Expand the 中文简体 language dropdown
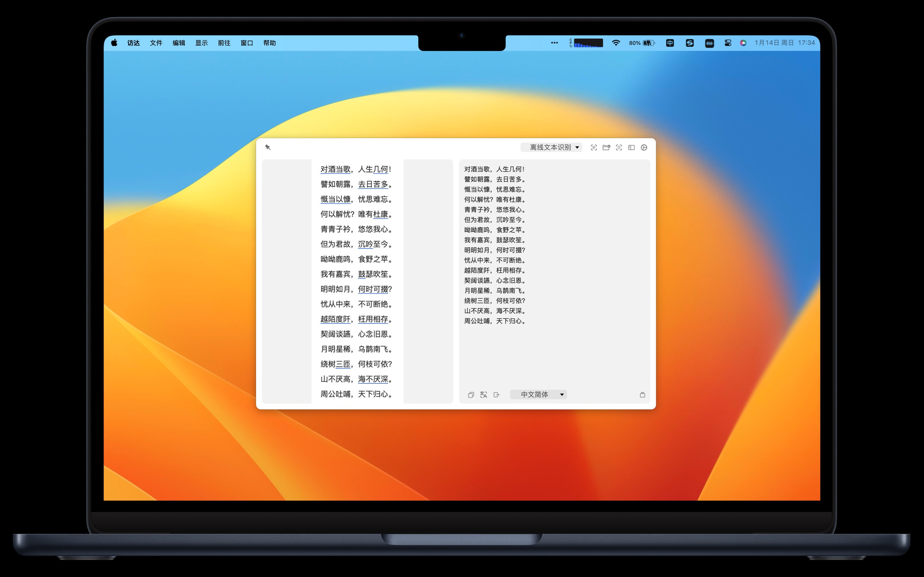 pyautogui.click(x=538, y=395)
